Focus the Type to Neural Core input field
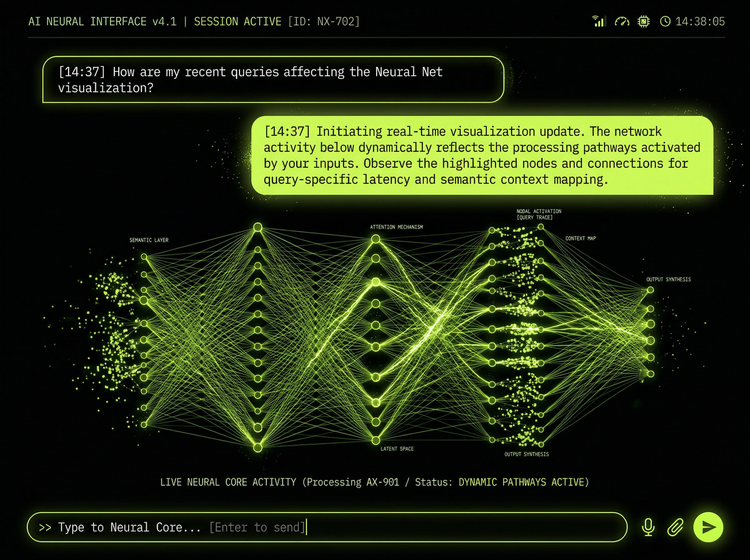 tap(327, 527)
